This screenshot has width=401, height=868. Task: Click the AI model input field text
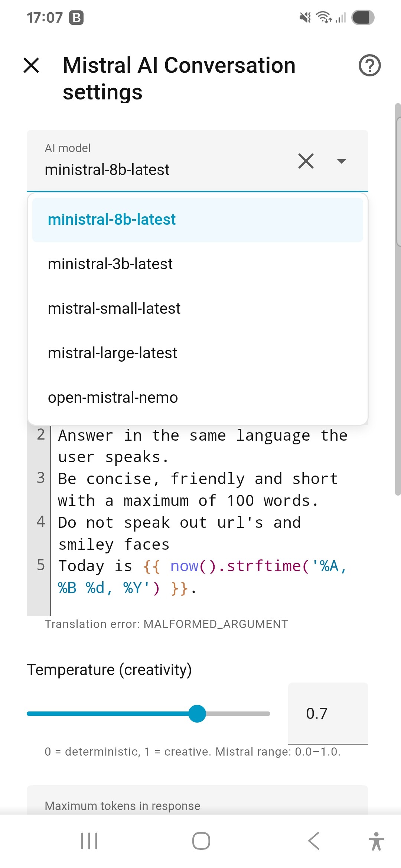[x=107, y=170]
